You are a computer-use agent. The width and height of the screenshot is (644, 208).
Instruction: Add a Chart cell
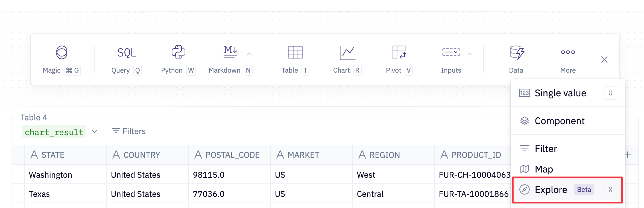[347, 59]
